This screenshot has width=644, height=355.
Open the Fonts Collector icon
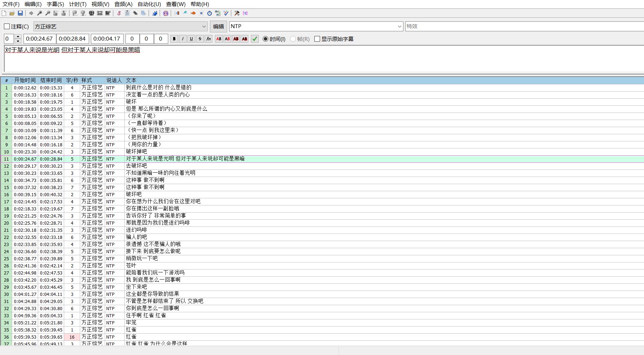click(x=144, y=13)
